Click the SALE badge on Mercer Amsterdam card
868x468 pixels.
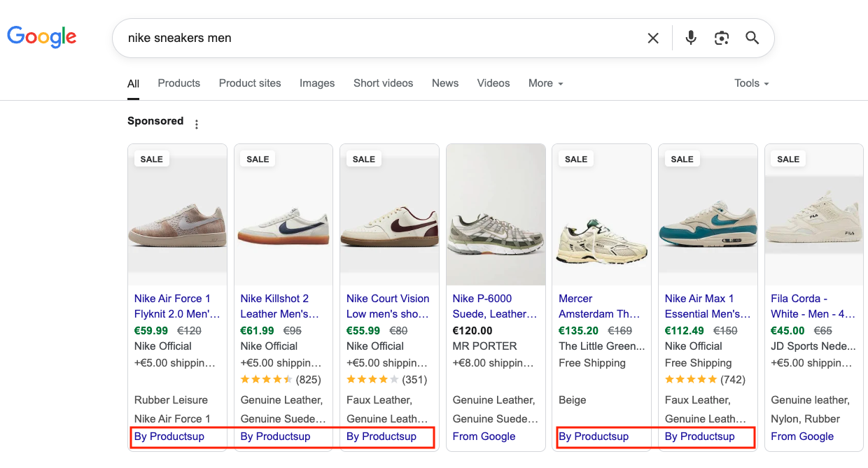tap(576, 159)
